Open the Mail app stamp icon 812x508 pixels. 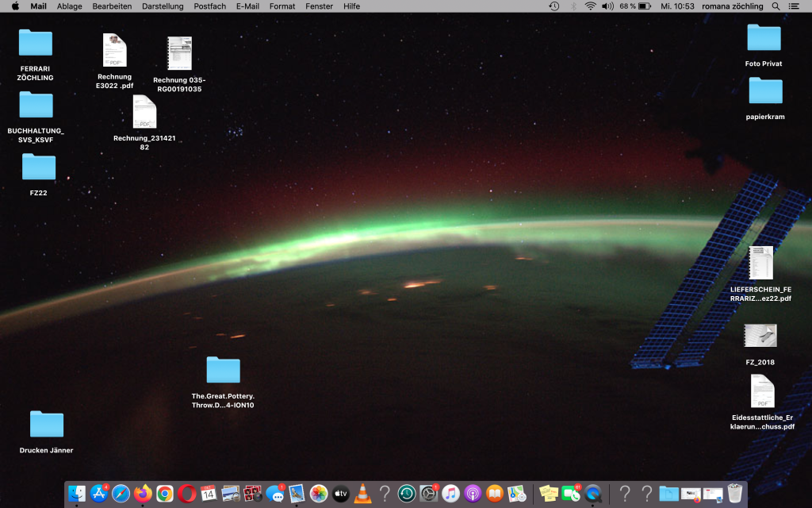point(297,494)
